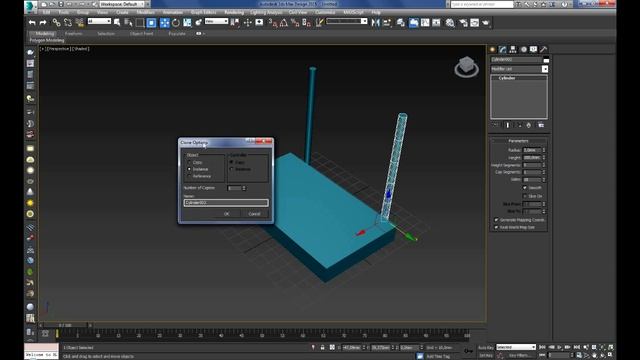Click the Render Production teapot icon
This screenshot has height=360, width=640.
[x=486, y=22]
